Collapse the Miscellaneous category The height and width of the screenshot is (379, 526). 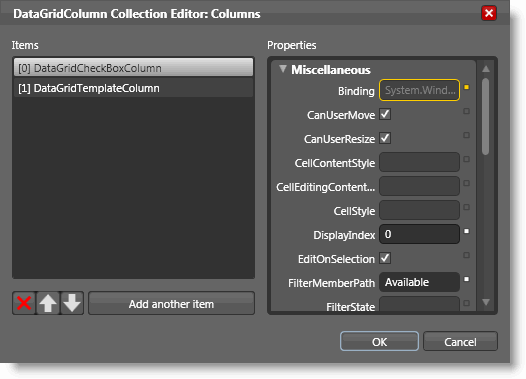(283, 69)
